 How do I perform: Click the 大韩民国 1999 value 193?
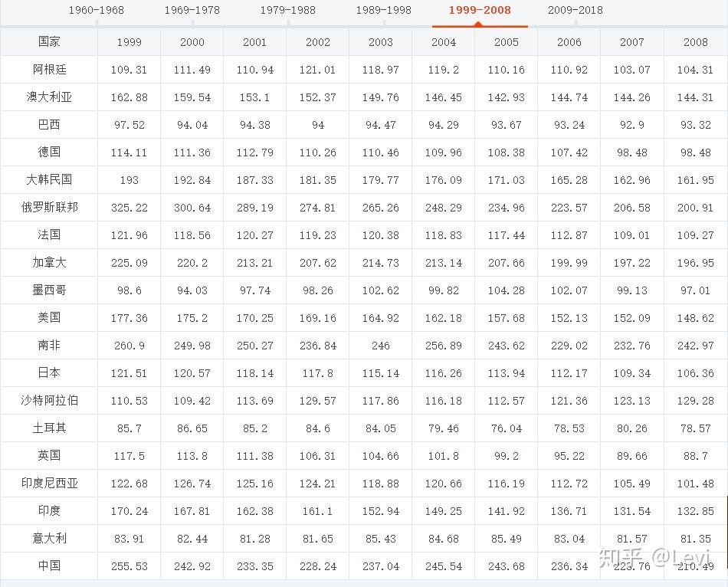pyautogui.click(x=130, y=180)
